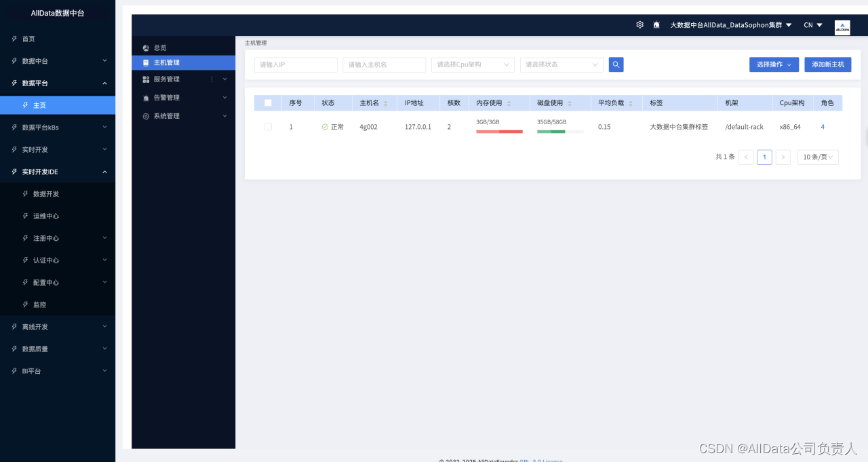
Task: Go to next page arrow
Action: (x=783, y=157)
